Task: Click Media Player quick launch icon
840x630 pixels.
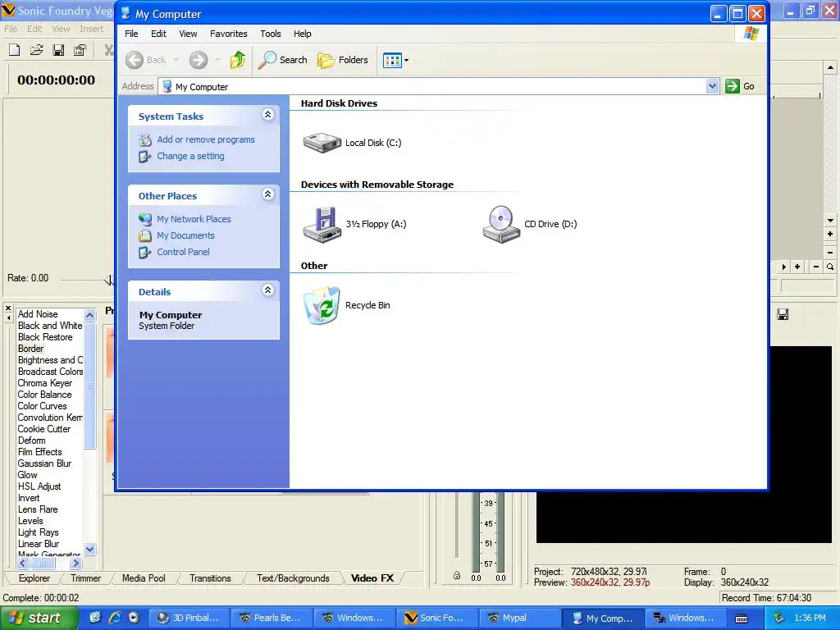Action: point(134,618)
